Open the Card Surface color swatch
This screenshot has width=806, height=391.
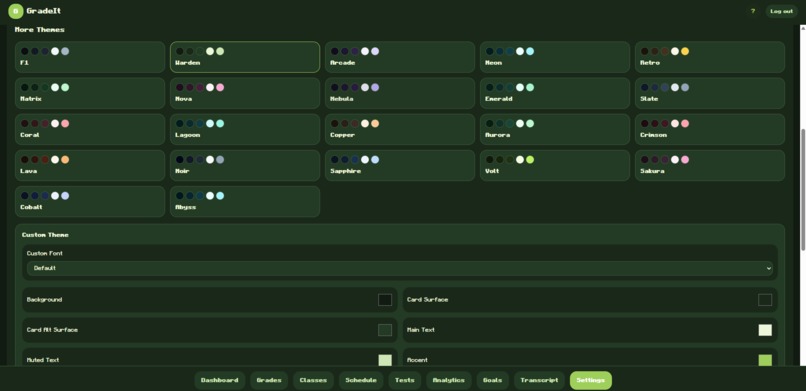[765, 300]
